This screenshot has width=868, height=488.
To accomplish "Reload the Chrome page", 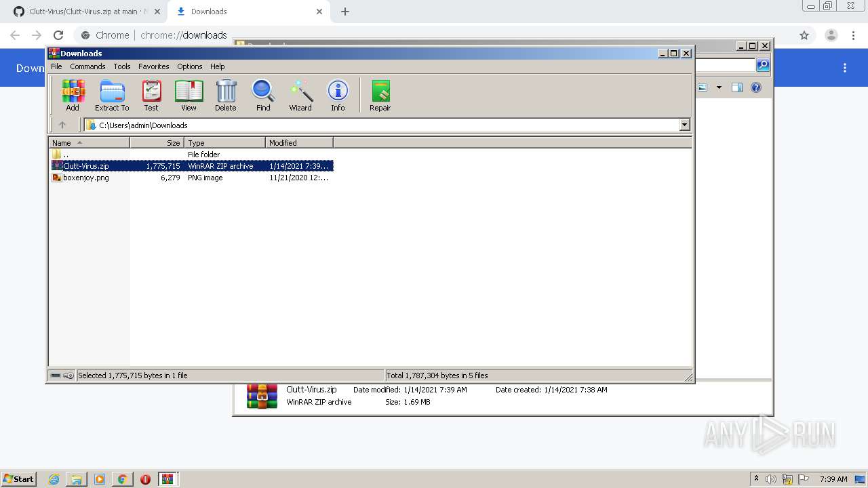I will (58, 35).
